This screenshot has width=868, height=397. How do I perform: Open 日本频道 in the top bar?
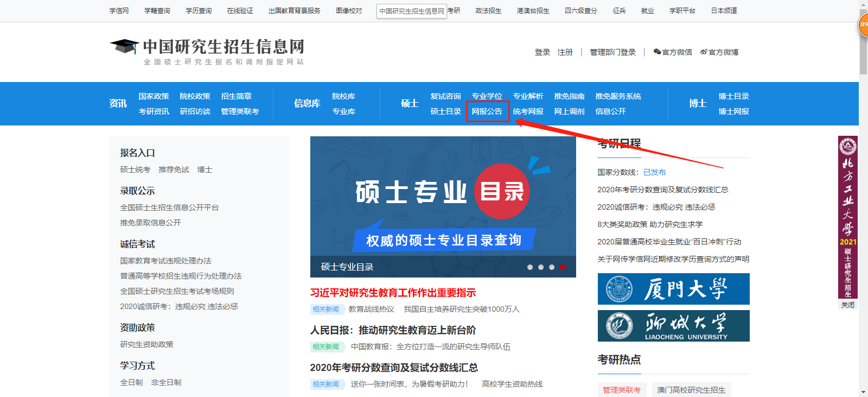coord(724,11)
